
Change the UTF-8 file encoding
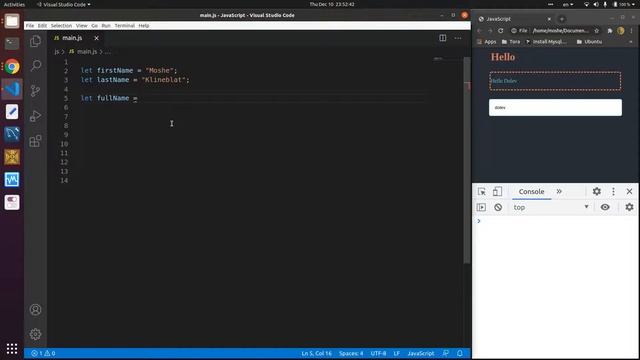pos(378,353)
